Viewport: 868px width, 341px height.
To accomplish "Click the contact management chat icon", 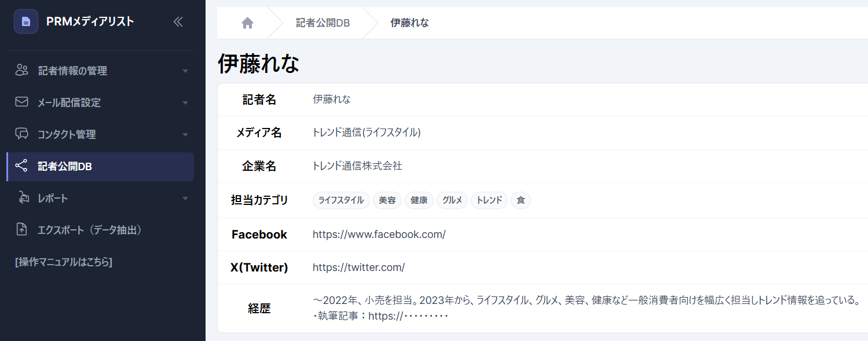I will coord(22,134).
